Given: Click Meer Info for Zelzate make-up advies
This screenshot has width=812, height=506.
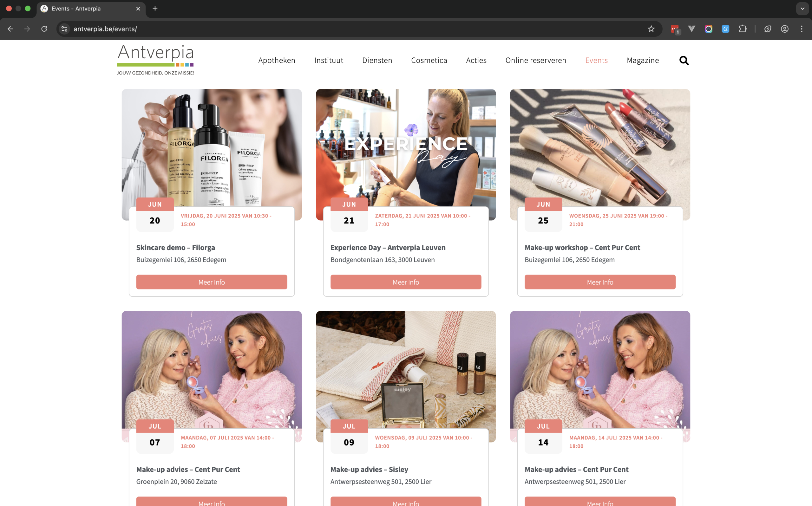Looking at the screenshot, I should click(212, 501).
